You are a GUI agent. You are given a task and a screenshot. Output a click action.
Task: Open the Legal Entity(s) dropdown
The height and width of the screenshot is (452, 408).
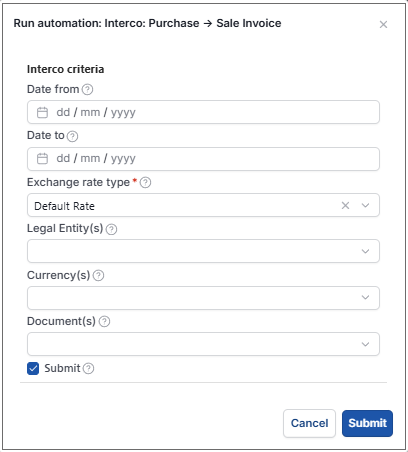pyautogui.click(x=203, y=251)
